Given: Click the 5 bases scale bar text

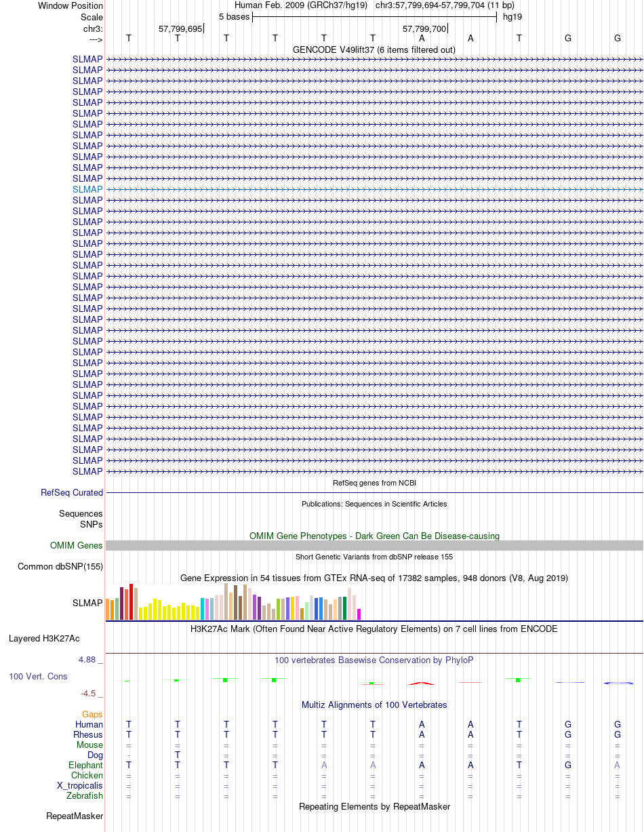Looking at the screenshot, I should click(x=234, y=16).
